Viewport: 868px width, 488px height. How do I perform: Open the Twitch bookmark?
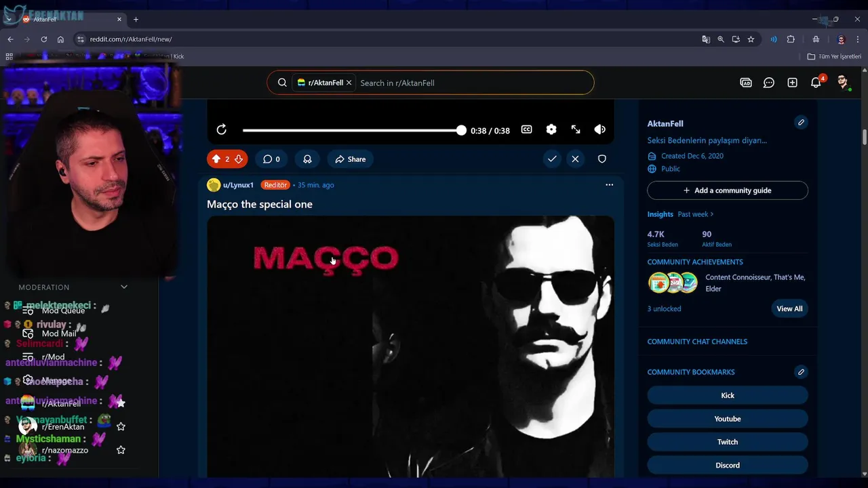tap(728, 442)
